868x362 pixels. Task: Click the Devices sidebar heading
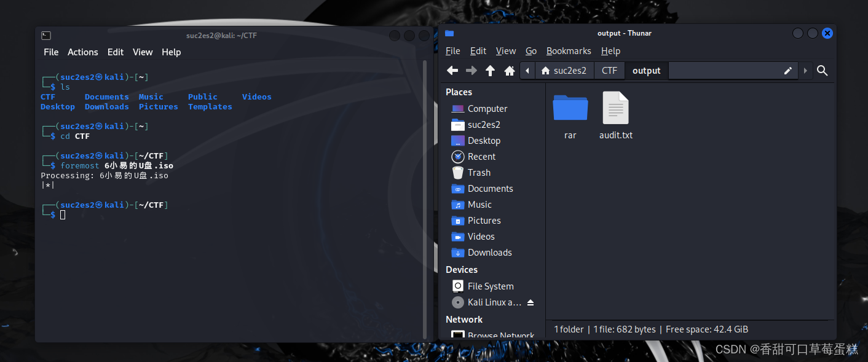tap(462, 270)
